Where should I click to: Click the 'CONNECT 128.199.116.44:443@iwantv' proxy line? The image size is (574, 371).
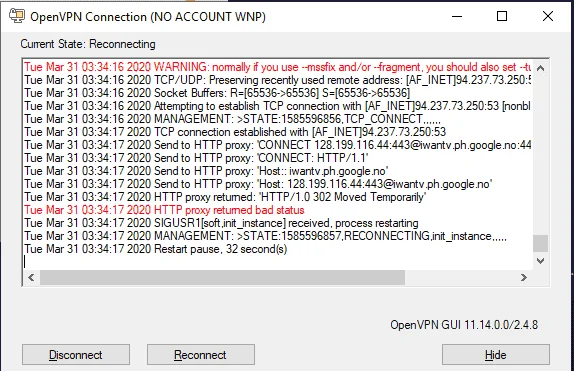tap(277, 145)
